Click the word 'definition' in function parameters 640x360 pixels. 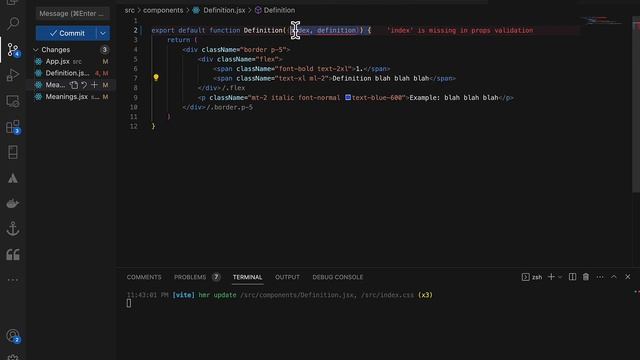pos(336,30)
